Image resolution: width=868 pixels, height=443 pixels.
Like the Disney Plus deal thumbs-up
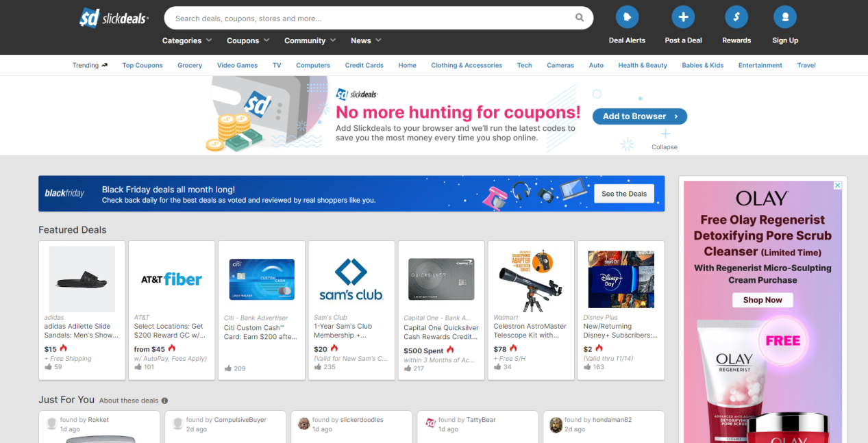click(x=587, y=367)
